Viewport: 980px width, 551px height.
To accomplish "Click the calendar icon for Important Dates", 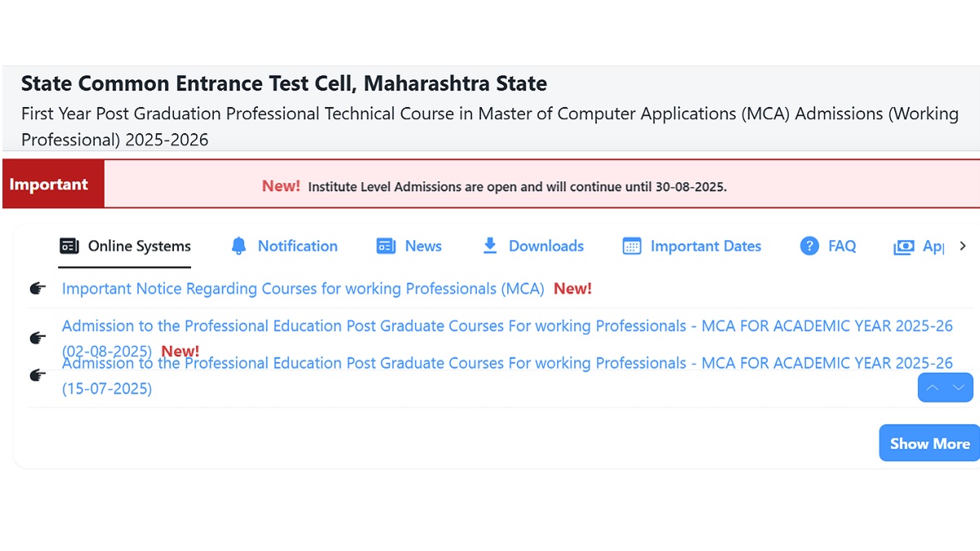I will click(x=632, y=246).
